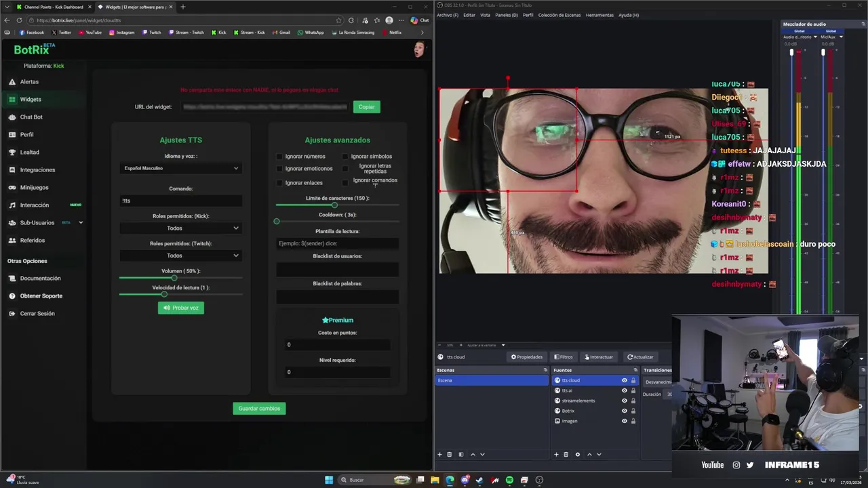This screenshot has width=868, height=488.
Task: Open Minijuegos in BotRix sidebar
Action: coord(34,188)
